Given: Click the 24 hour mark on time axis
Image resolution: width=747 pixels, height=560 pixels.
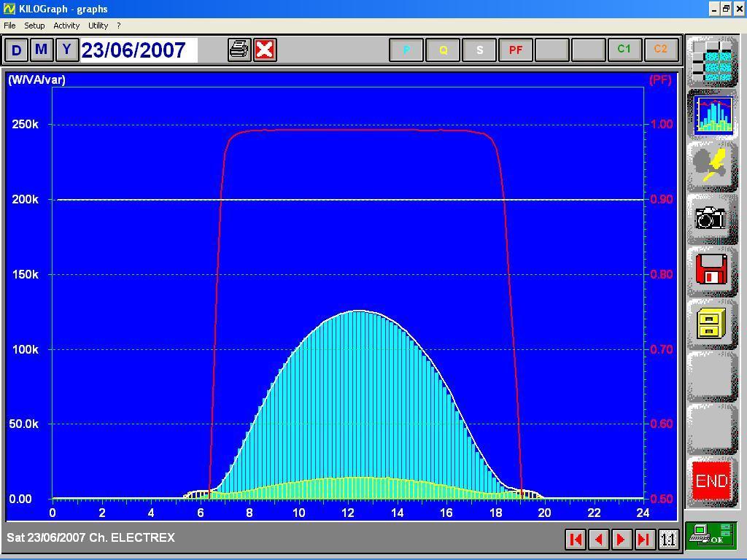Looking at the screenshot, I should tap(643, 513).
